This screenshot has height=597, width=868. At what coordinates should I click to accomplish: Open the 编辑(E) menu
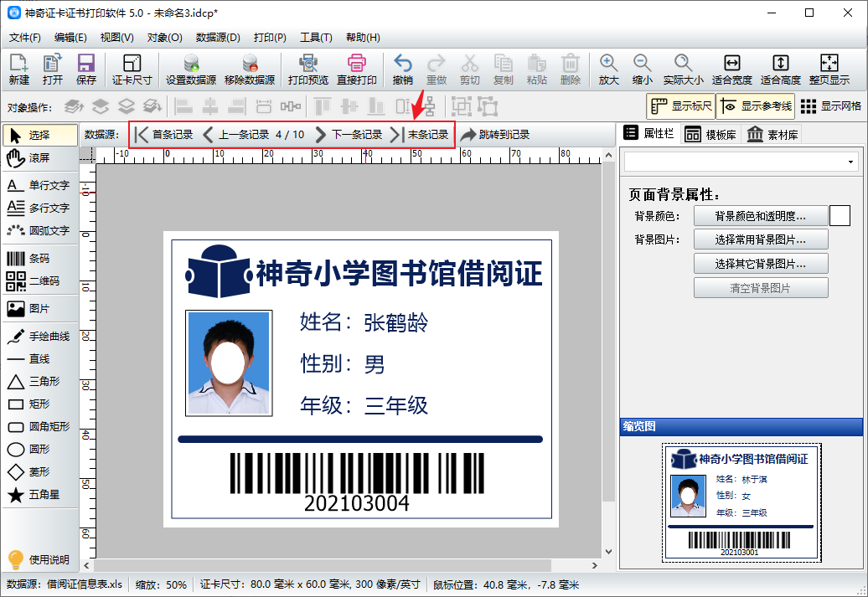[x=70, y=38]
